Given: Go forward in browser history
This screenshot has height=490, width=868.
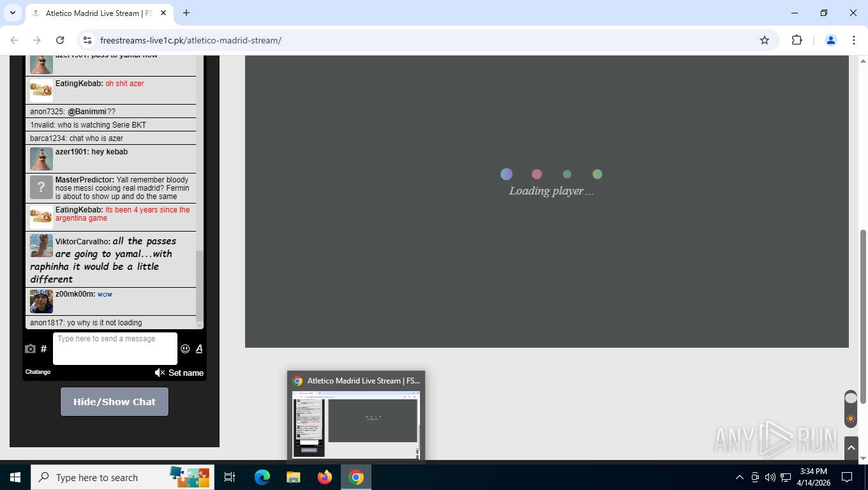Looking at the screenshot, I should pyautogui.click(x=37, y=40).
